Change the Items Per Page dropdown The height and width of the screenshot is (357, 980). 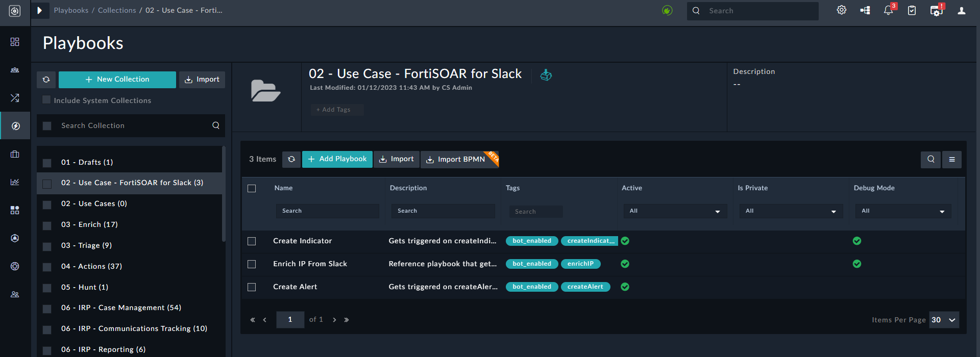[944, 320]
